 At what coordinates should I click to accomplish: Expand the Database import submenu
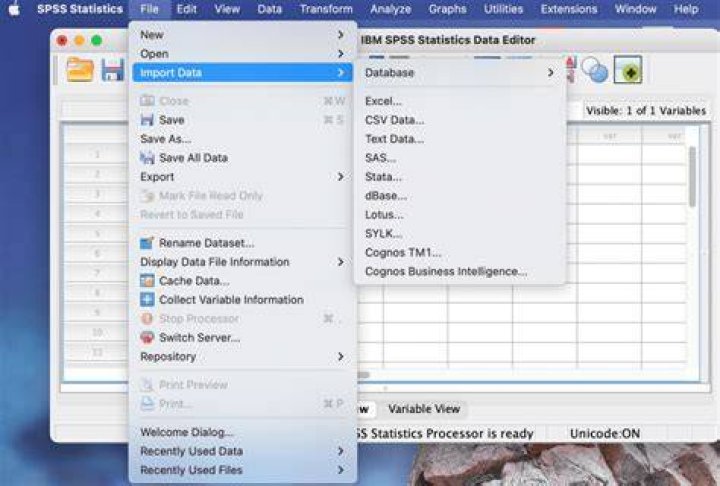click(460, 73)
